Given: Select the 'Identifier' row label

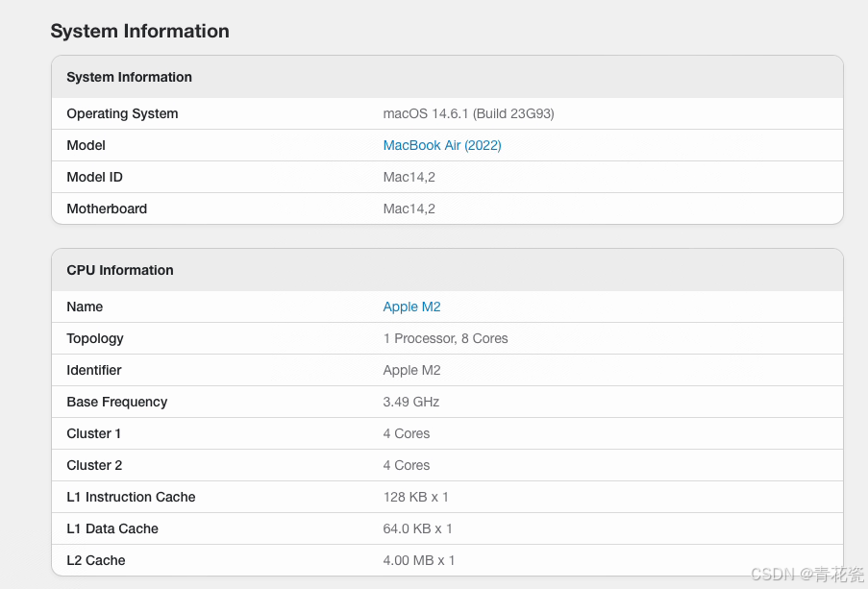Looking at the screenshot, I should coord(93,370).
